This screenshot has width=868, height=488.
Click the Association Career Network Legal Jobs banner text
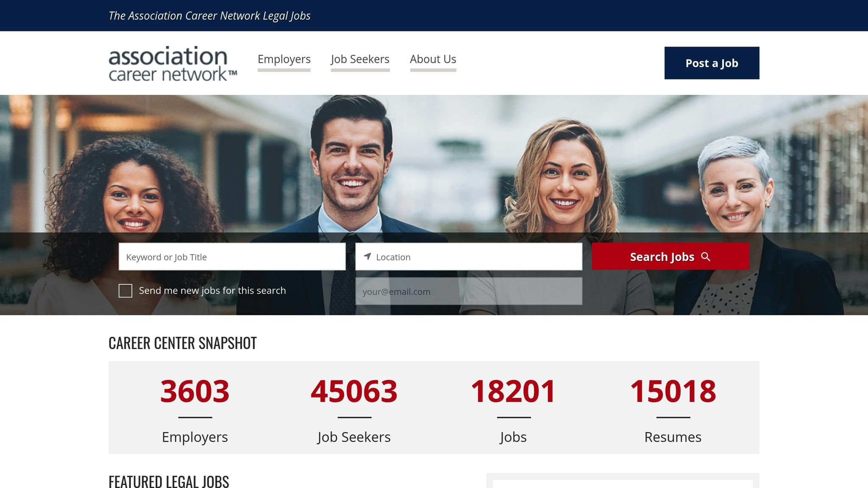coord(209,16)
